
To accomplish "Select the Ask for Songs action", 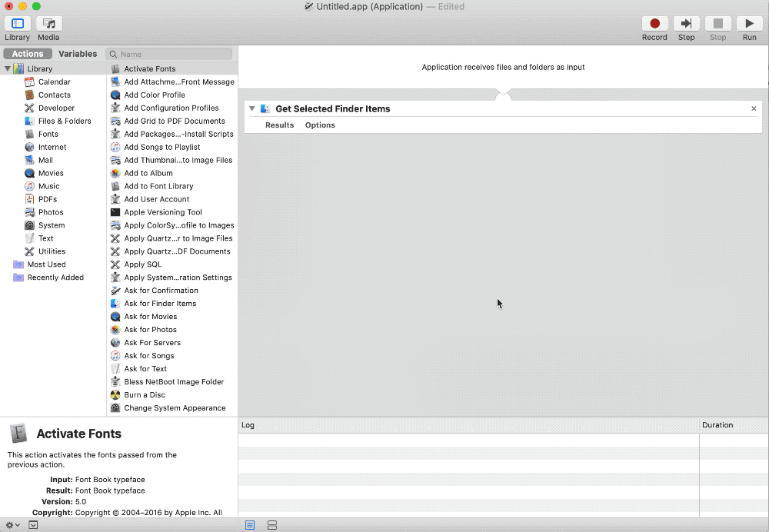I will tap(172, 355).
